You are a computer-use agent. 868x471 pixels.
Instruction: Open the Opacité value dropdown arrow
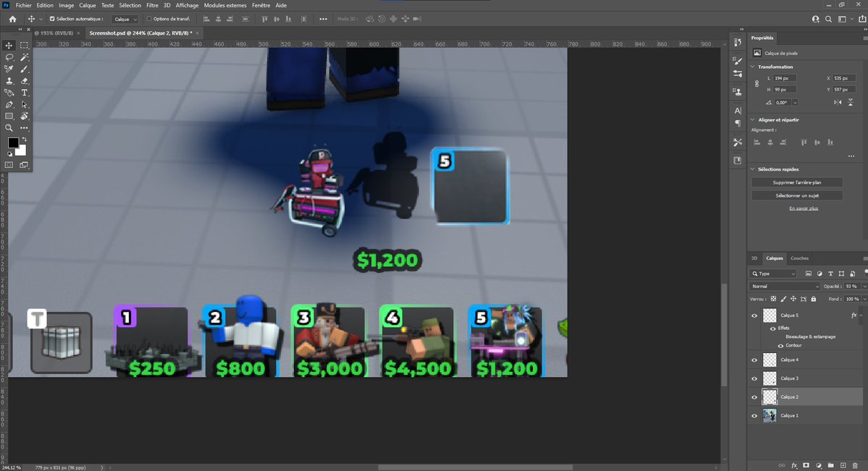click(864, 286)
